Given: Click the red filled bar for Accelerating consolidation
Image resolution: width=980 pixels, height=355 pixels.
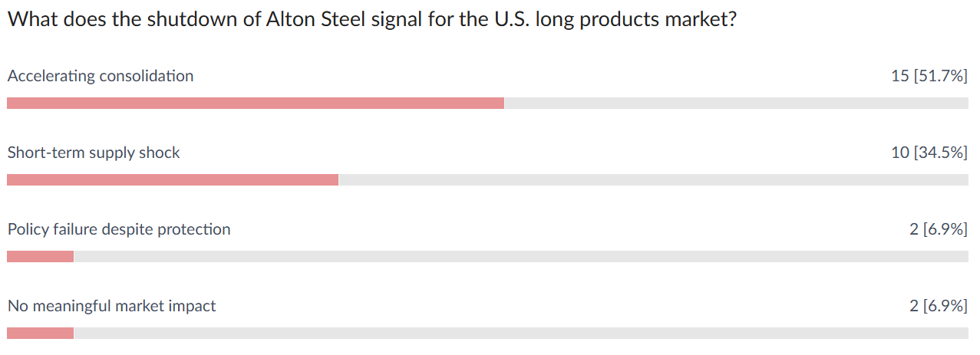Looking at the screenshot, I should 256,103.
